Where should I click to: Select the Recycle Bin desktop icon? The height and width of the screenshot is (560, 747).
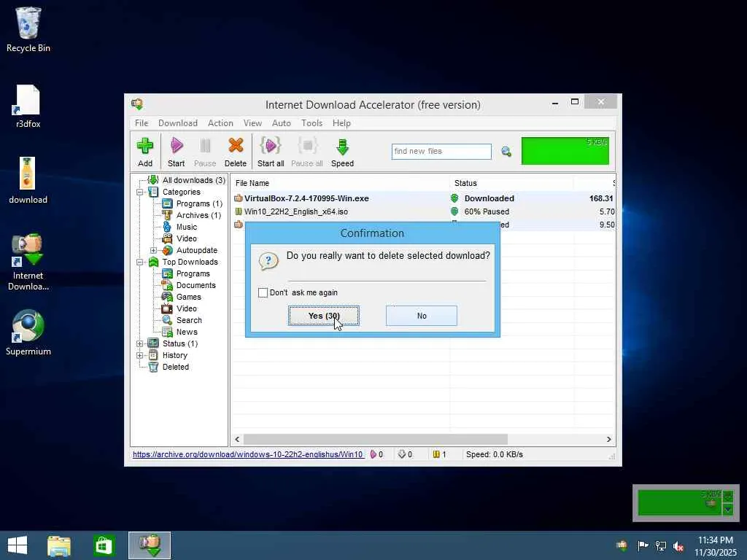(28, 29)
